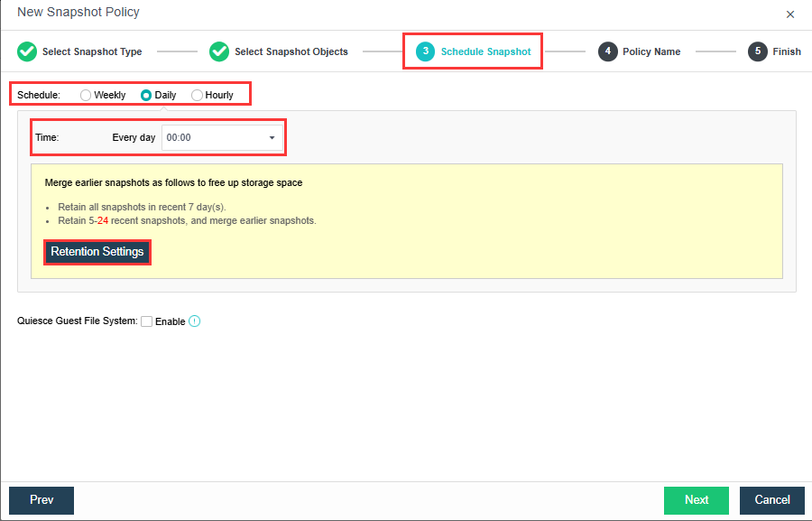Click the step 5 circle icon
The width and height of the screenshot is (812, 521).
pos(758,51)
